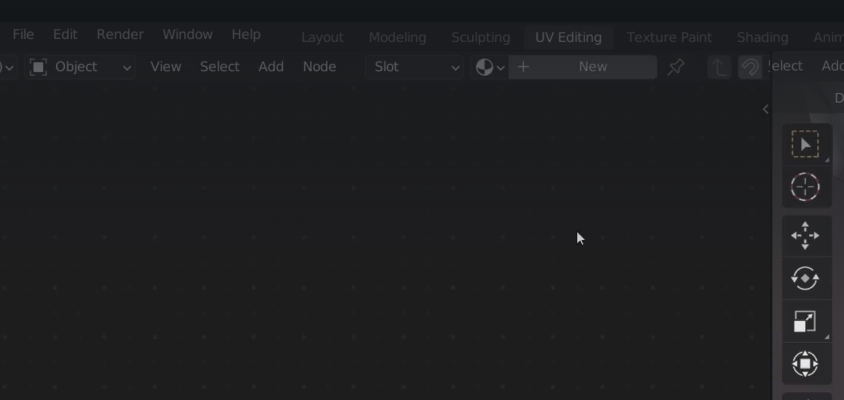Switch to the Sculpting workspace tab
The image size is (844, 400).
[x=481, y=38]
